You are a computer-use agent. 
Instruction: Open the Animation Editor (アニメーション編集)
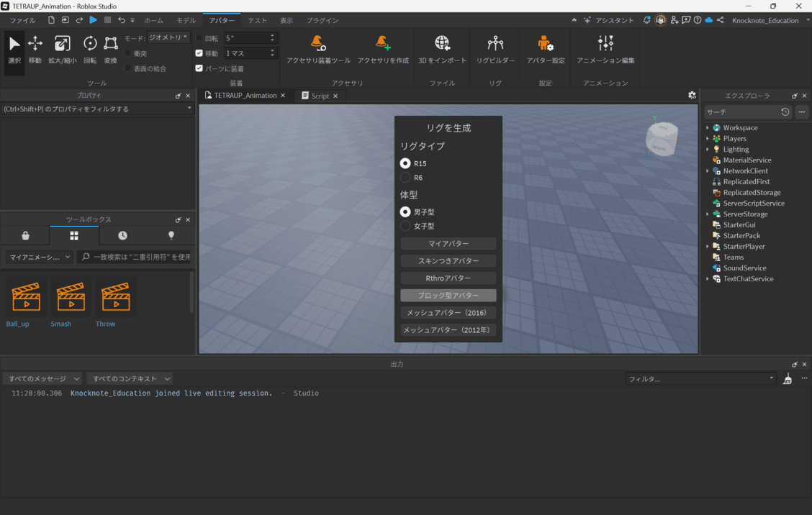[x=605, y=50]
